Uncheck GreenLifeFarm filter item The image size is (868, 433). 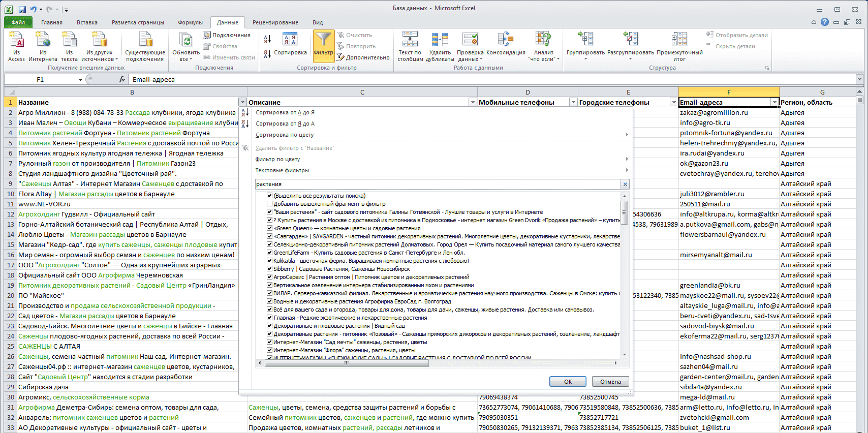point(270,253)
